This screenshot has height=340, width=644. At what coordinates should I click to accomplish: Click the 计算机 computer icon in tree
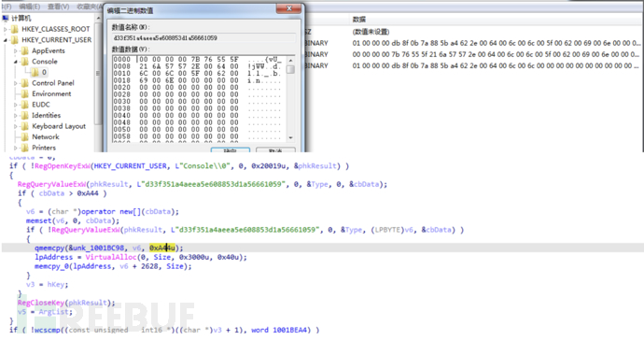[x=6, y=18]
